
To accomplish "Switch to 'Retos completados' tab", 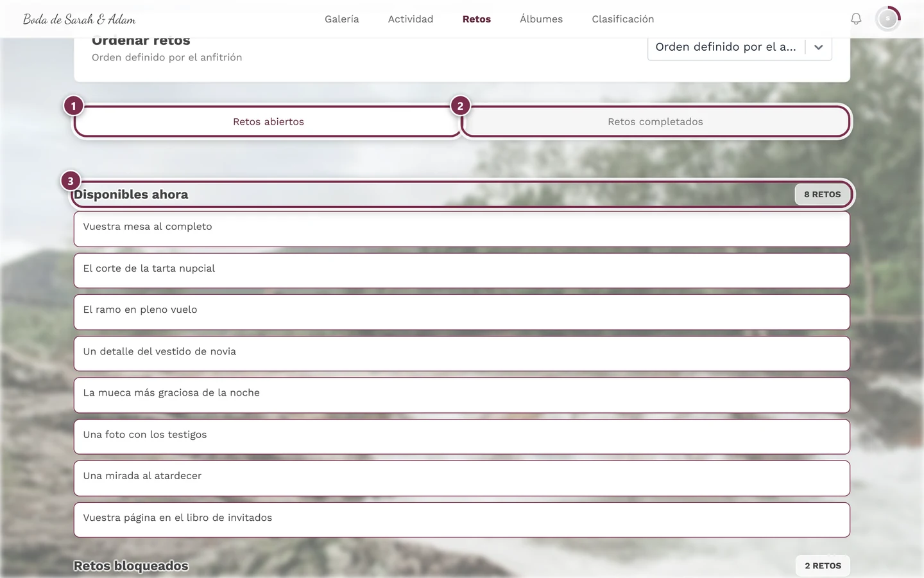I will coord(656,121).
